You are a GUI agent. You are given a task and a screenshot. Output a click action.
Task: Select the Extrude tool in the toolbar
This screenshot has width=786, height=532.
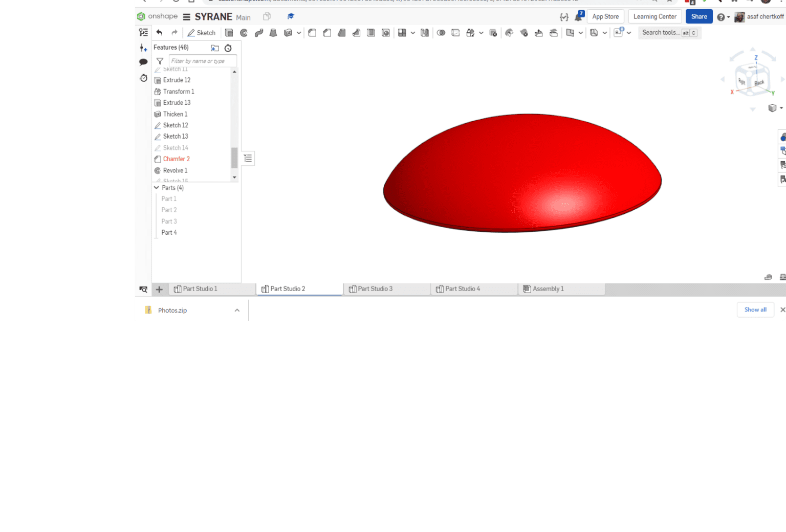coord(229,33)
